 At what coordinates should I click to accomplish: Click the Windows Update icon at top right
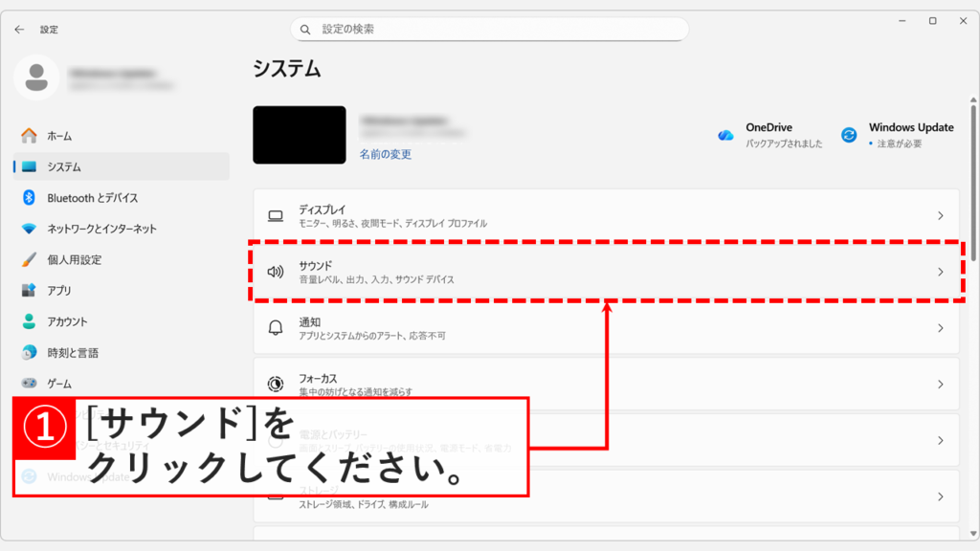pos(849,134)
